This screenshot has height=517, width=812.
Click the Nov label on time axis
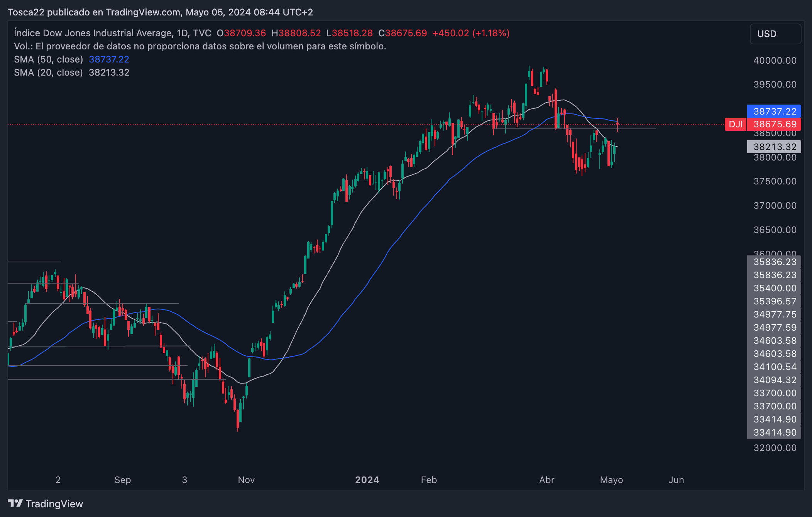(246, 480)
